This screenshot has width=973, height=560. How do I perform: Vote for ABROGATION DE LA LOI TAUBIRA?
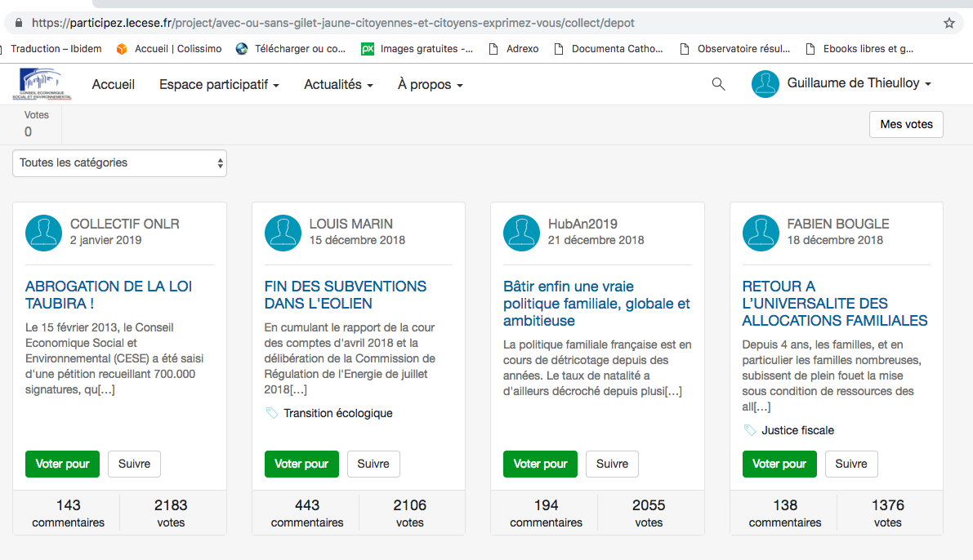click(63, 464)
